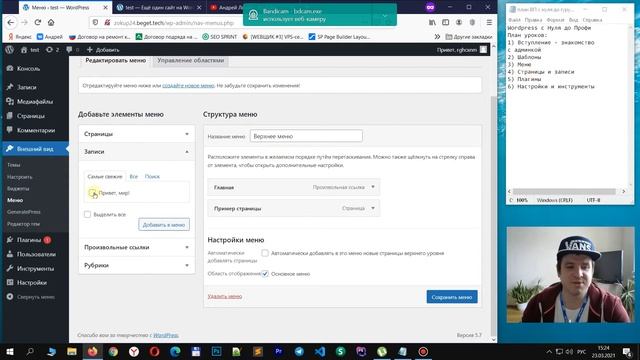Open the Справка menu in Notepad
This screenshot has width=640, height=360.
coord(592,20)
